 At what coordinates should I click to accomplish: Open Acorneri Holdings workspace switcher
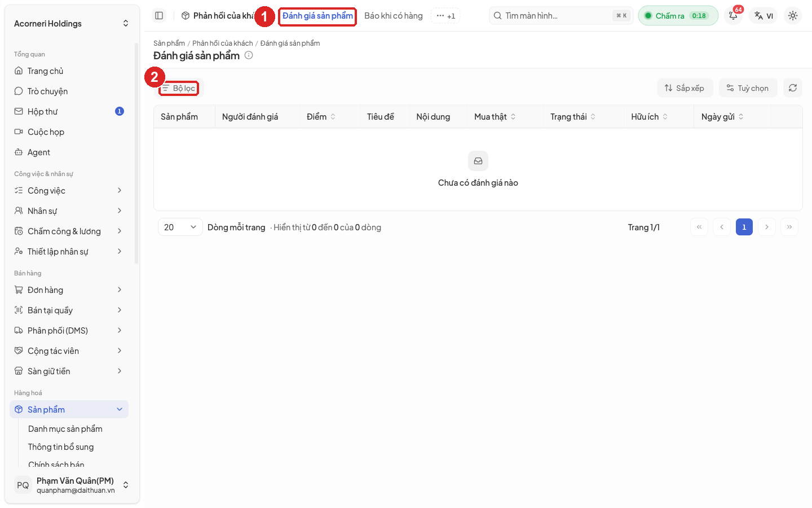pos(72,24)
